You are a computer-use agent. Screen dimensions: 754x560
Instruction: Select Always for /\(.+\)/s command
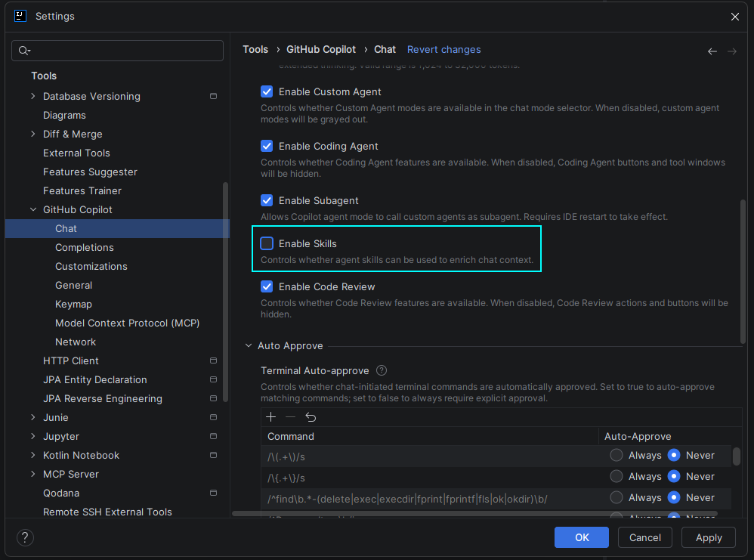(616, 455)
